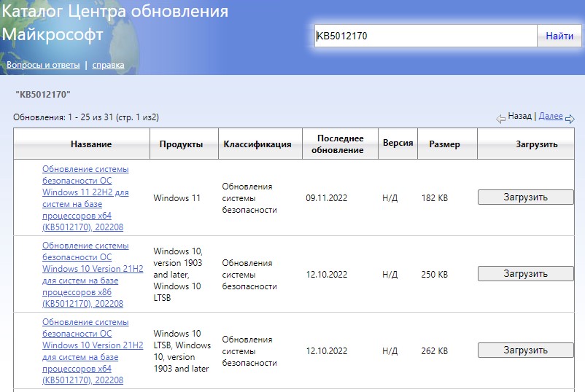Focus the KB5012170 search field
The width and height of the screenshot is (585, 392).
tap(426, 36)
